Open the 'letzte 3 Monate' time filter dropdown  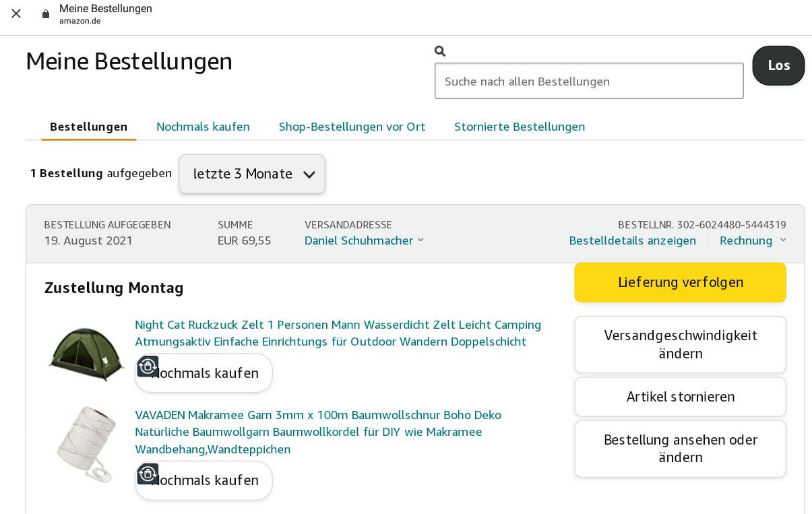(x=251, y=174)
